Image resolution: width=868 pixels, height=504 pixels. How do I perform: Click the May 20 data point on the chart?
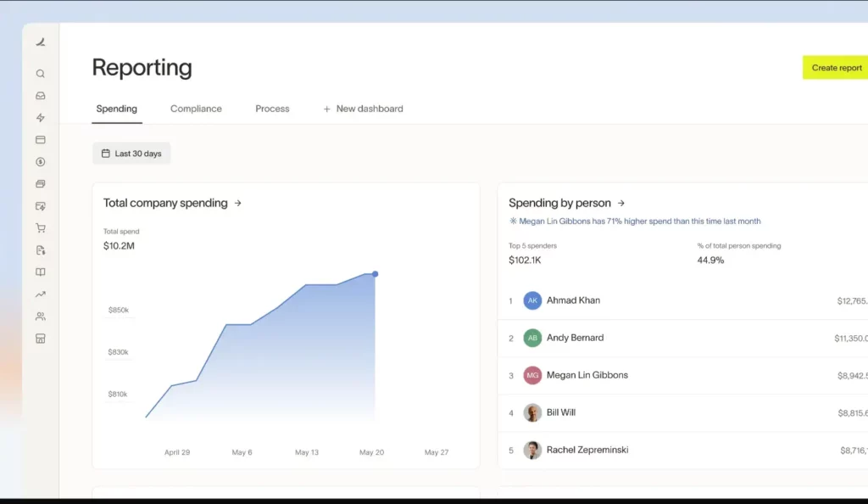375,274
